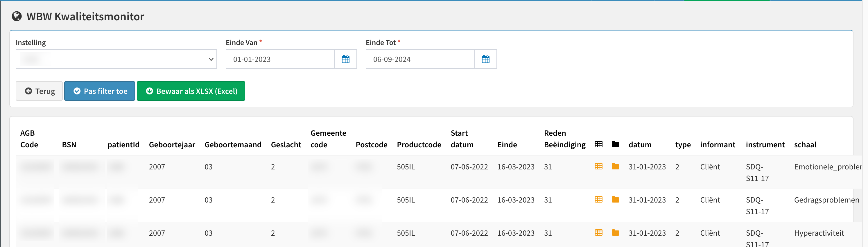Image resolution: width=868 pixels, height=247 pixels.
Task: Click the Einde column header
Action: click(x=507, y=144)
